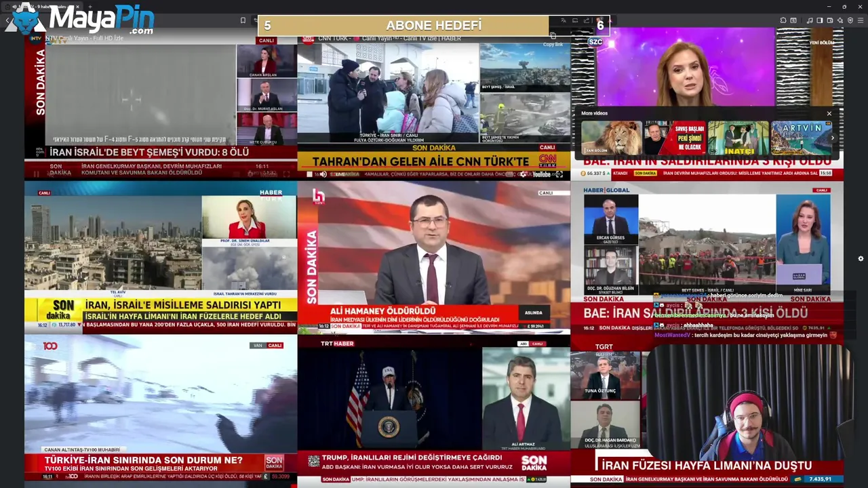The image size is (868, 488).
Task: Open the wallet icon in toolbar
Action: pyautogui.click(x=830, y=20)
